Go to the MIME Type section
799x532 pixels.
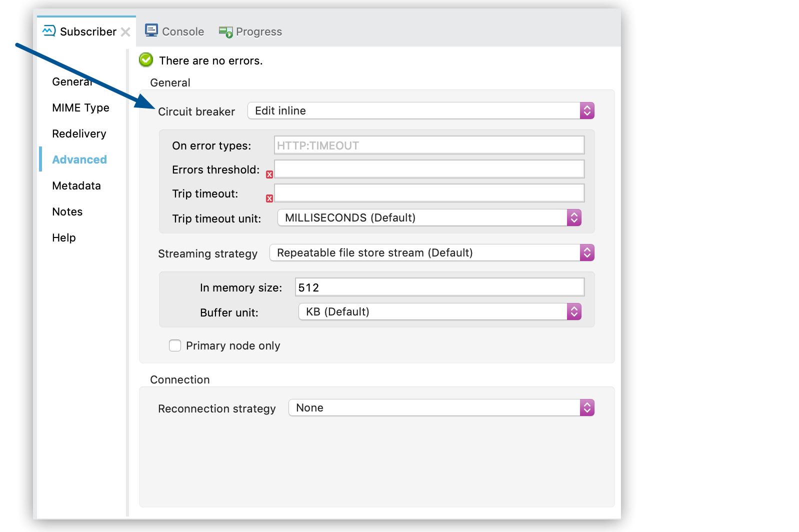pyautogui.click(x=80, y=107)
